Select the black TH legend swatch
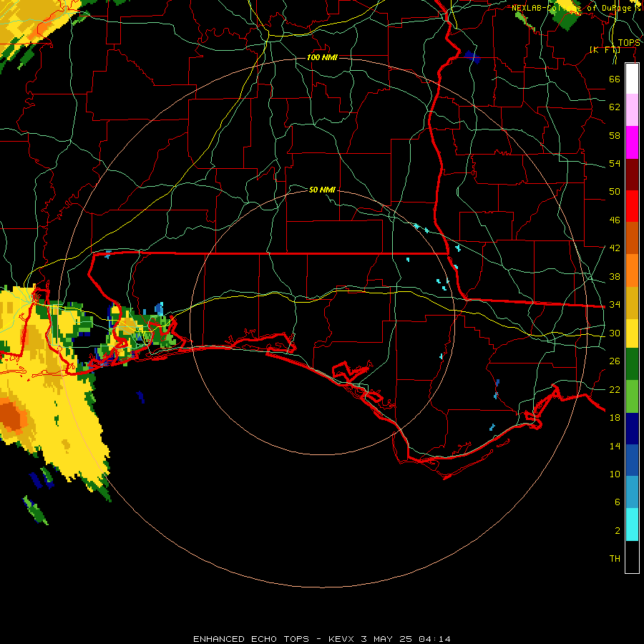Image resolution: width=644 pixels, height=644 pixels. [632, 557]
